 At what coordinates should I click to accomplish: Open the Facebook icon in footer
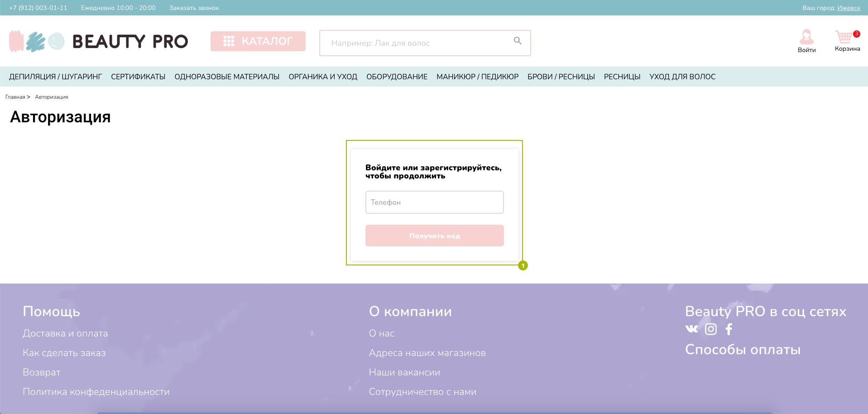pos(729,329)
